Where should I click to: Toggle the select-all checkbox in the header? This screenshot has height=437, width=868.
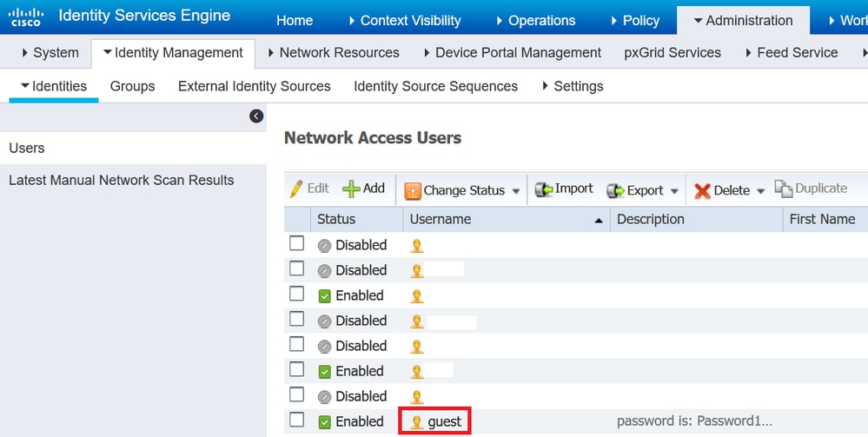(x=297, y=219)
